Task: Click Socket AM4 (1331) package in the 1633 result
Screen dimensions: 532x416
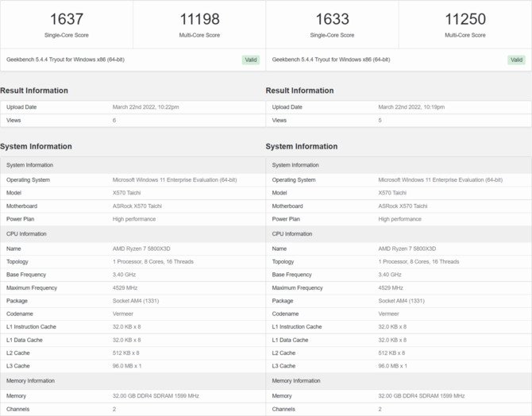Action: tap(401, 301)
